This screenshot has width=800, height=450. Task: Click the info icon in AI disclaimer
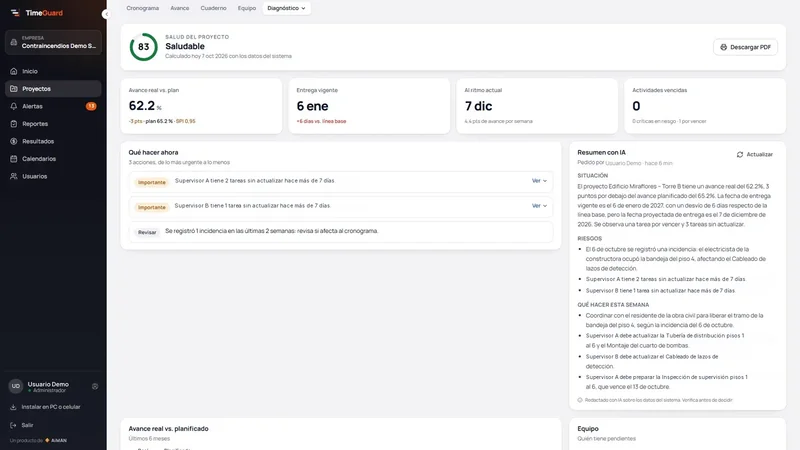click(x=580, y=400)
